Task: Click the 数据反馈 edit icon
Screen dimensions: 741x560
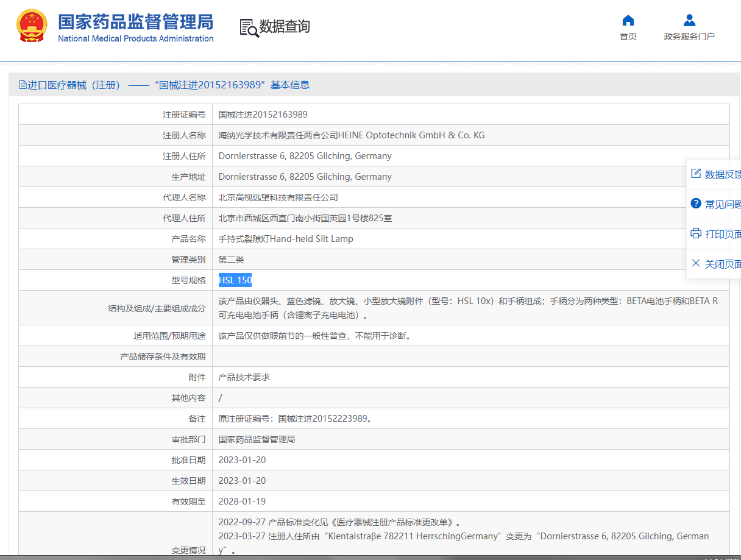Action: tap(696, 174)
